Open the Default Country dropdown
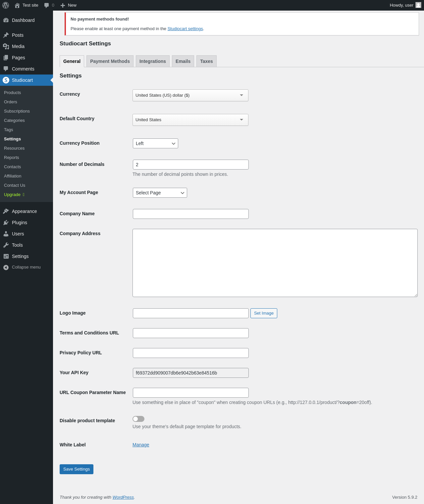The width and height of the screenshot is (424, 504). (x=190, y=120)
